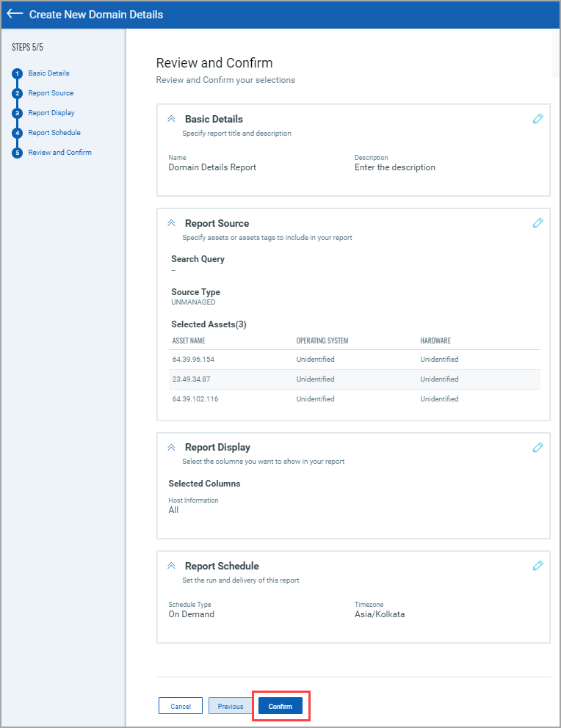Select step 1 circle icon in sidebar
This screenshot has height=728, width=561.
(17, 73)
